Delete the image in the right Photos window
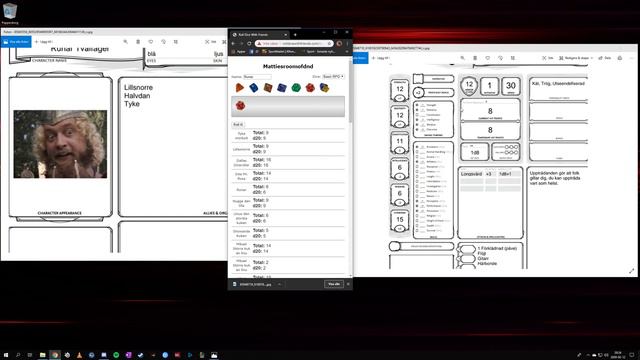Screen dimensions: 640x360 click(475, 58)
